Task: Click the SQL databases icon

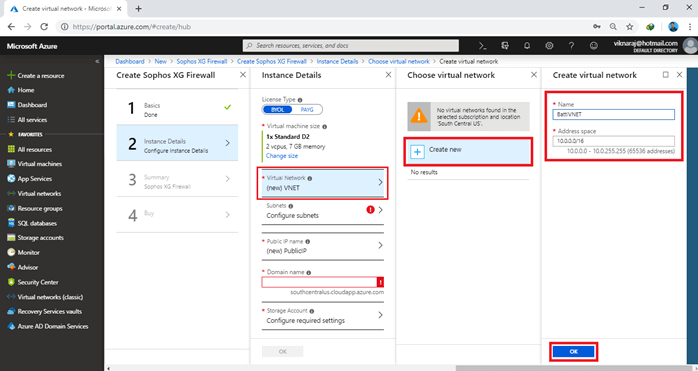Action: point(11,223)
